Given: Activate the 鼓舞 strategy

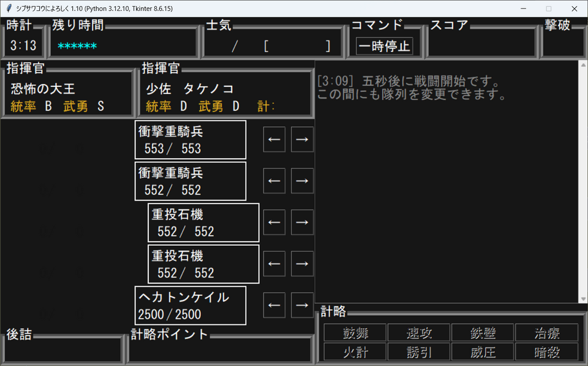Looking at the screenshot, I should point(355,333).
